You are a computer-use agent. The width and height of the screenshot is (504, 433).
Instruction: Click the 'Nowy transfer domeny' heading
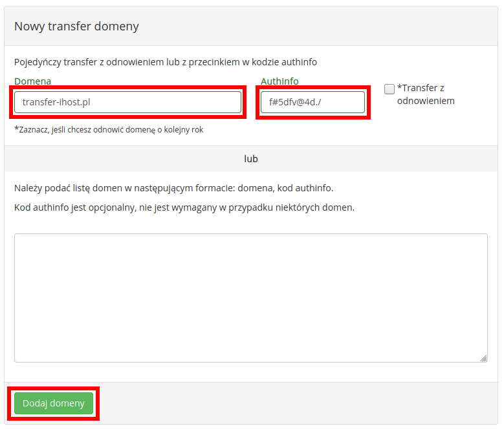[x=76, y=26]
